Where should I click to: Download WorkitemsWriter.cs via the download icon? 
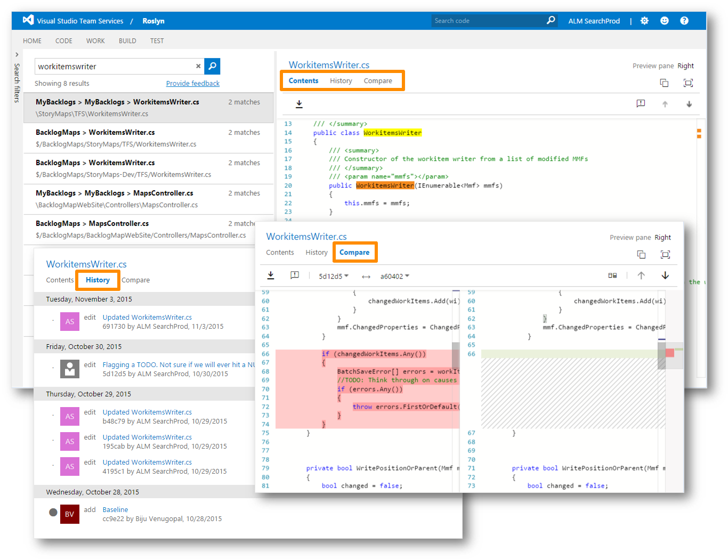coord(271,275)
